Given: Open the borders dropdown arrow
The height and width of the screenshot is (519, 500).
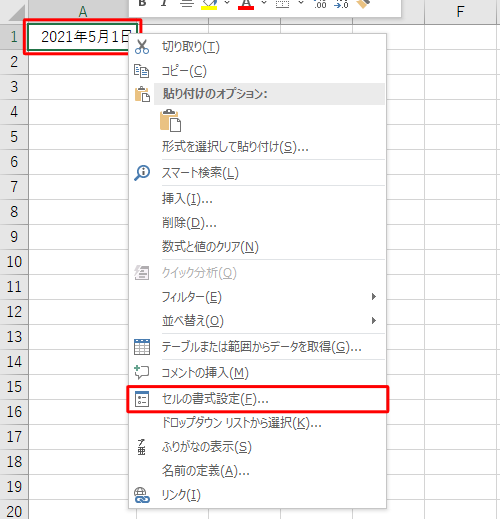Looking at the screenshot, I should tap(301, 3).
